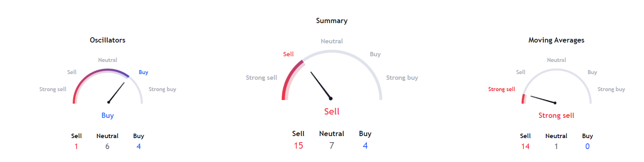644x162 pixels.
Task: Click the Moving Averages Sell count 14
Action: click(x=526, y=146)
